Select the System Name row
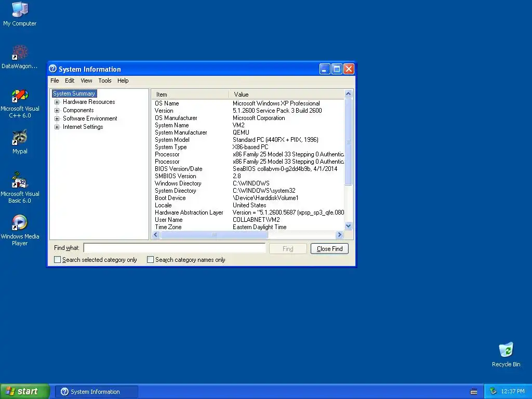Image resolution: width=532 pixels, height=399 pixels. [x=249, y=125]
